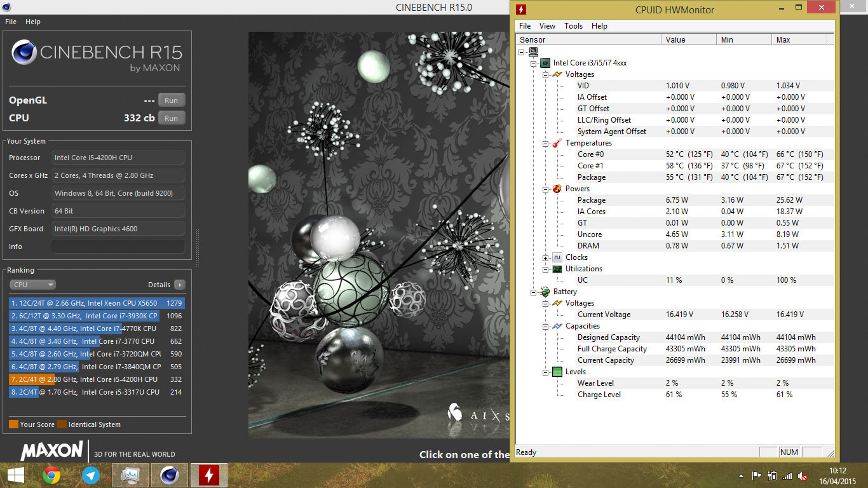Select the Core i7-3930K ranking entry
Screen dimensions: 868x488
(x=96, y=316)
